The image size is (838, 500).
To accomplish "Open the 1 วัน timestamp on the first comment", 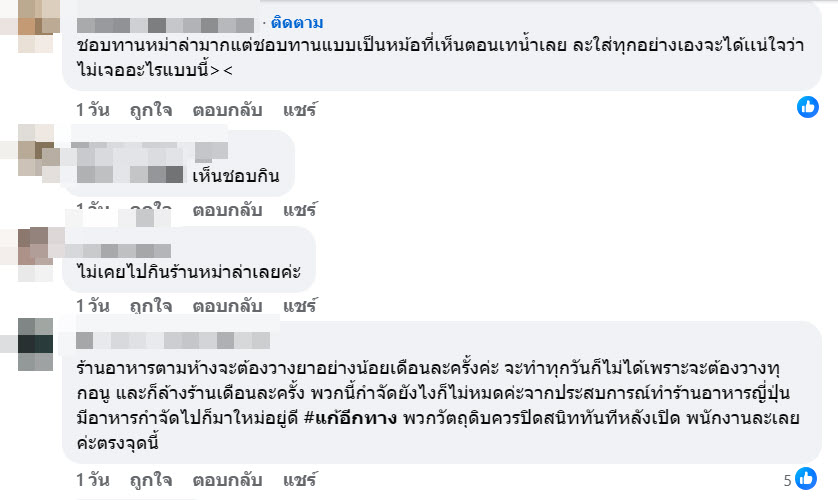I will 93,107.
